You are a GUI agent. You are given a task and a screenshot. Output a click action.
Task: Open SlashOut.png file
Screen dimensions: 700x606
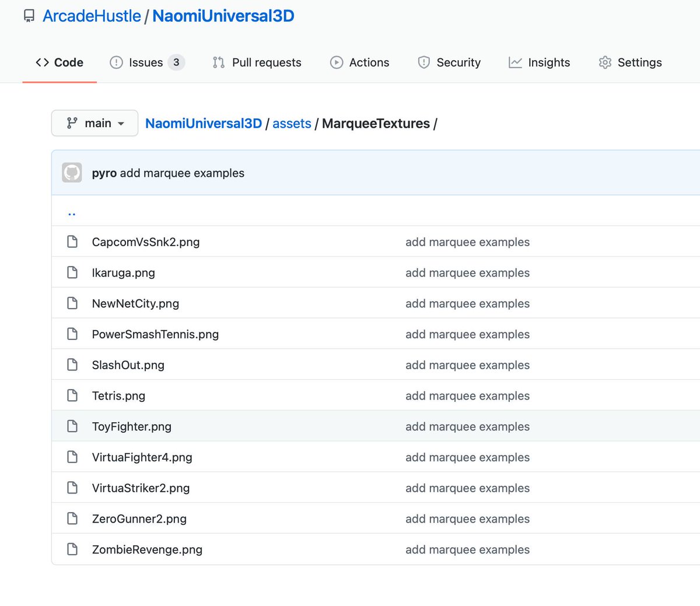tap(128, 365)
